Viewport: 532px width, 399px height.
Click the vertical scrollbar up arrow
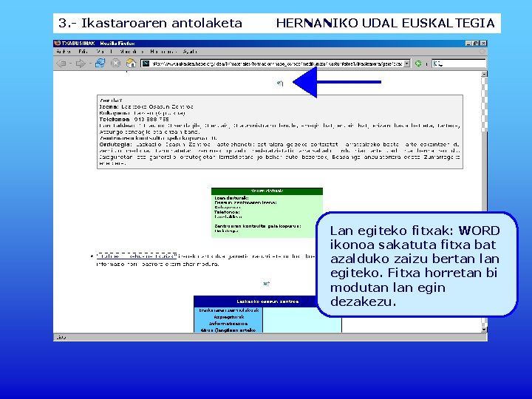[x=484, y=74]
